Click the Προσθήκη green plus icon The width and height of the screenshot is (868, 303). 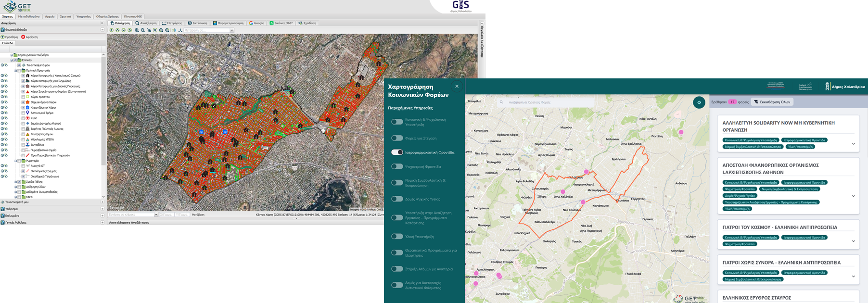point(2,37)
